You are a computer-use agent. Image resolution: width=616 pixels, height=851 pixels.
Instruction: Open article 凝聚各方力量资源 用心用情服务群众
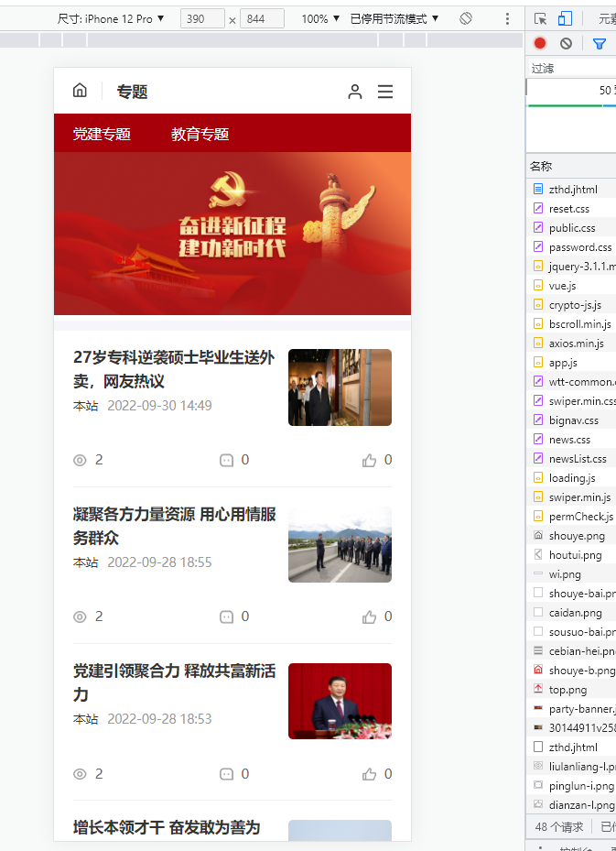pos(175,526)
